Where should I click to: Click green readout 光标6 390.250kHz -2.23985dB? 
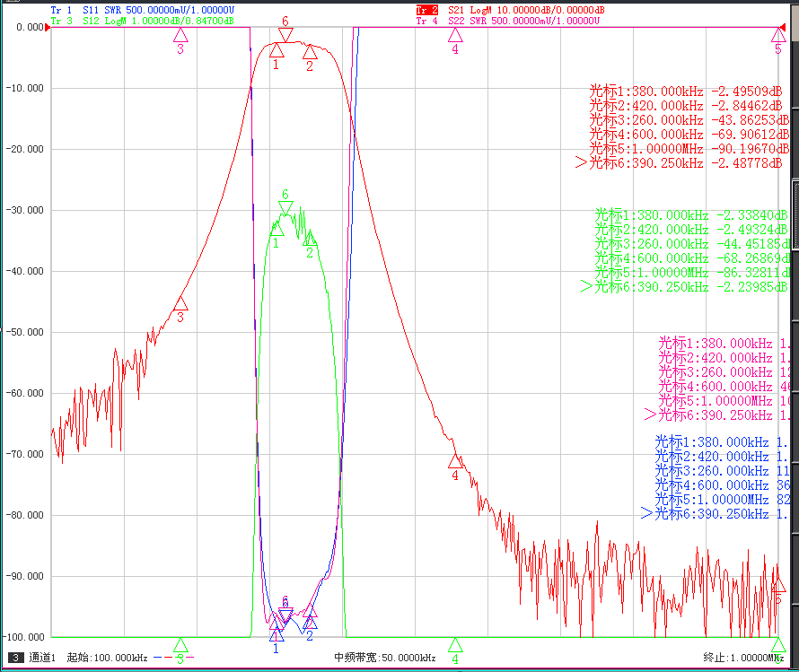click(x=684, y=286)
